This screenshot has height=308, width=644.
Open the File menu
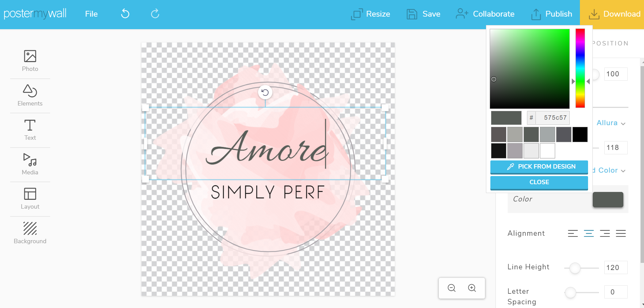[91, 14]
